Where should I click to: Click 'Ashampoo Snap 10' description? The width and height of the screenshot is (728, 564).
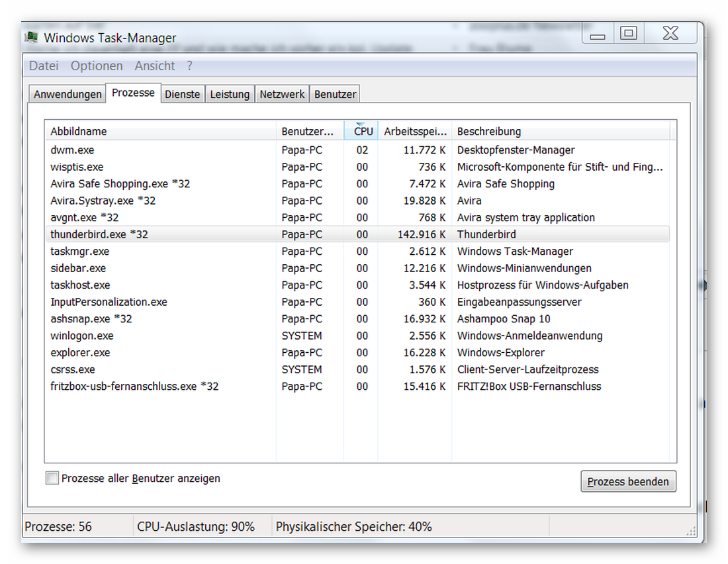504,318
